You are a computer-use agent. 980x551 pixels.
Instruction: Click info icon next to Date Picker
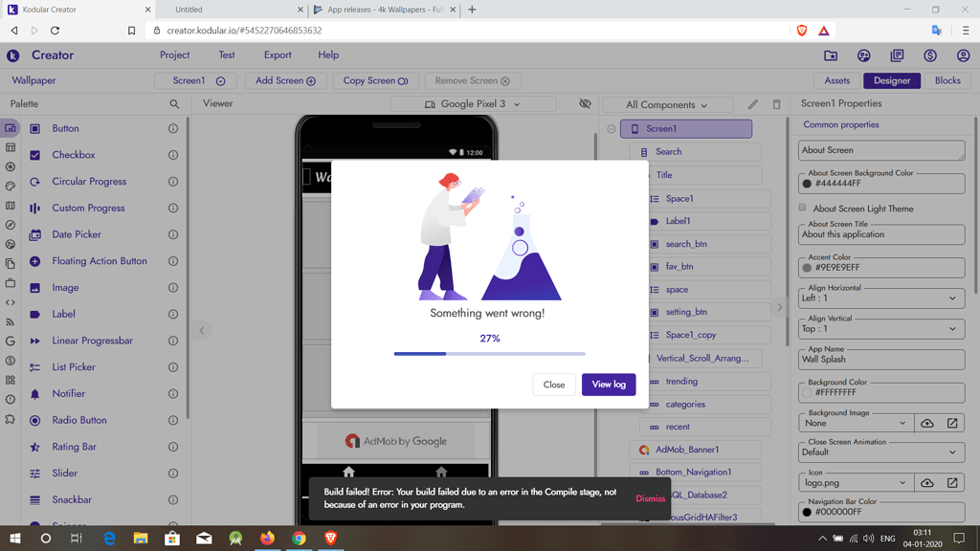(x=173, y=234)
